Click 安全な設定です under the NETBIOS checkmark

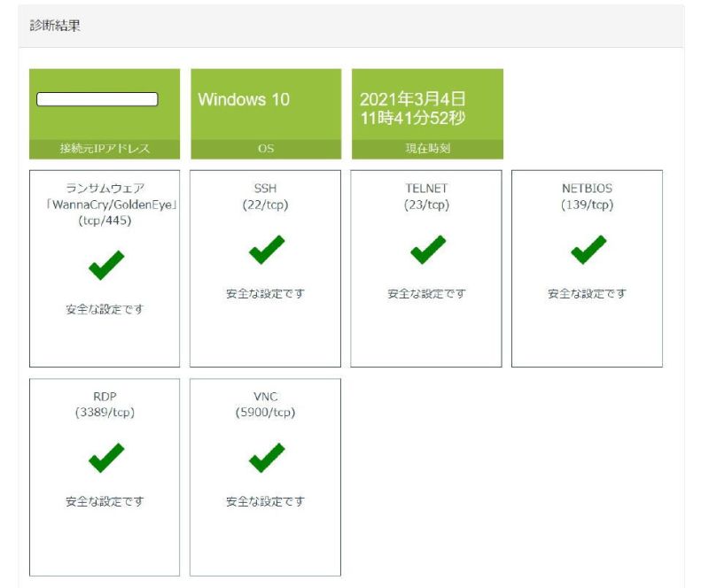587,294
